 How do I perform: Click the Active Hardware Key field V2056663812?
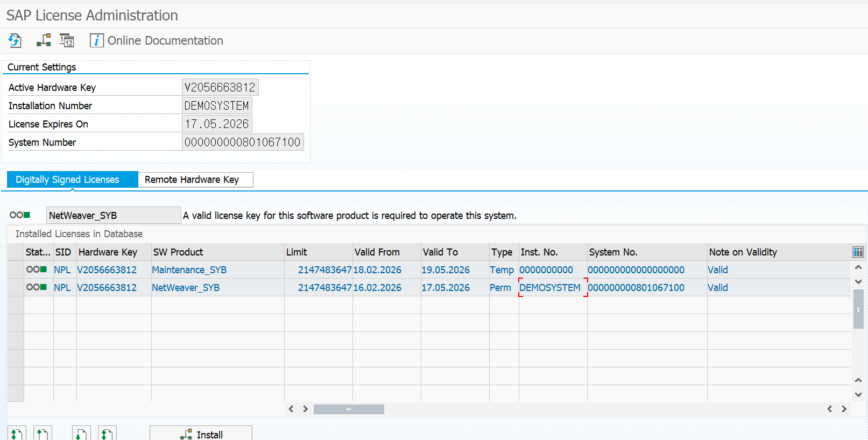click(x=220, y=87)
